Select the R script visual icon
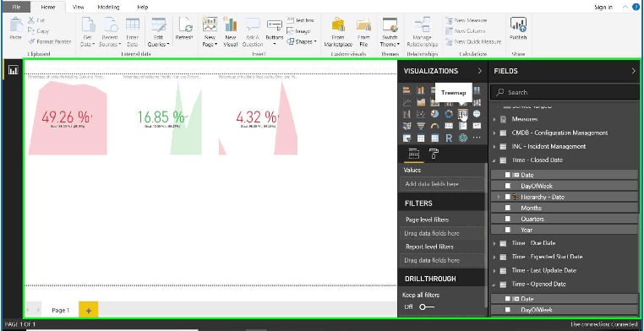Screen dimensions: 644x331 [449, 138]
